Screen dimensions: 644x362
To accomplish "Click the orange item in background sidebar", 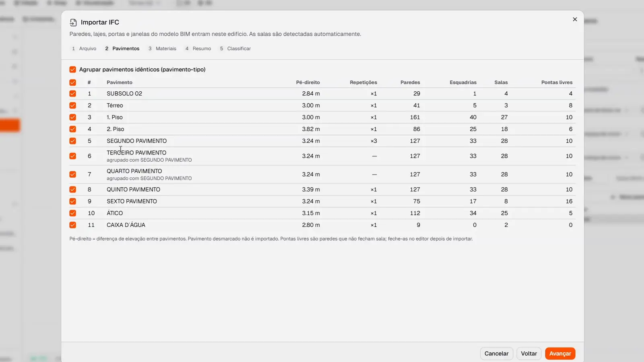I will point(10,125).
